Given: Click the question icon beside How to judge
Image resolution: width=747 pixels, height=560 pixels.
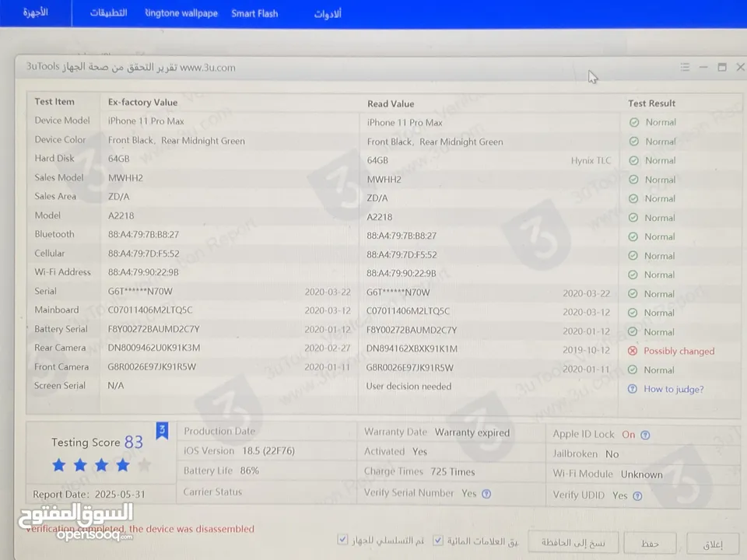Looking at the screenshot, I should 632,389.
